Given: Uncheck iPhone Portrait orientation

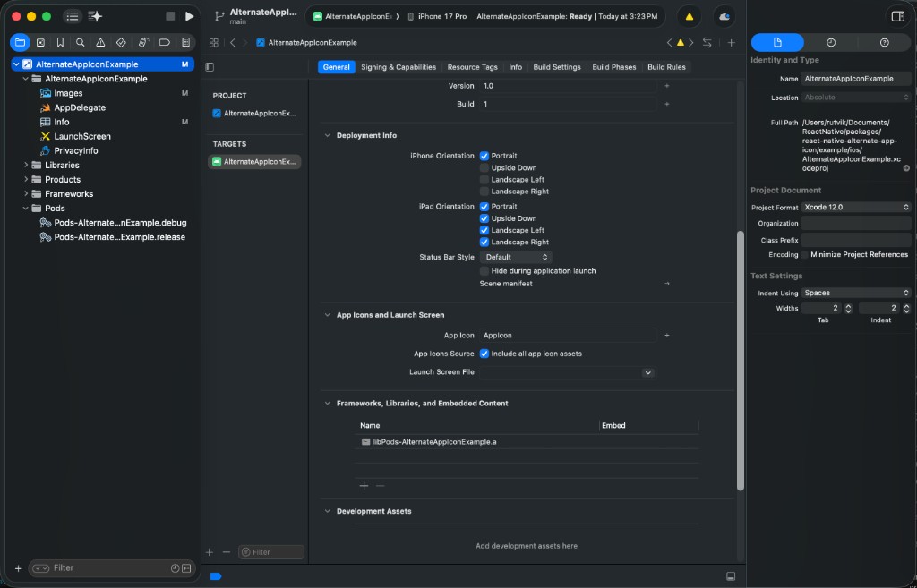Looking at the screenshot, I should 484,156.
